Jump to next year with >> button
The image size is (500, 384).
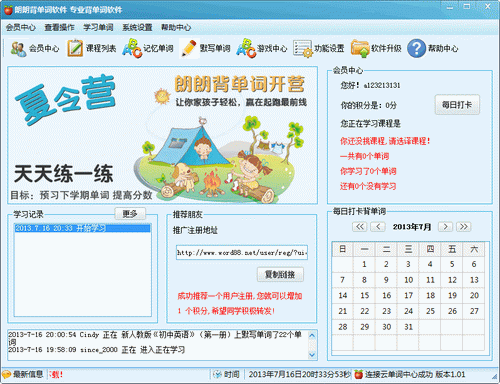point(464,227)
